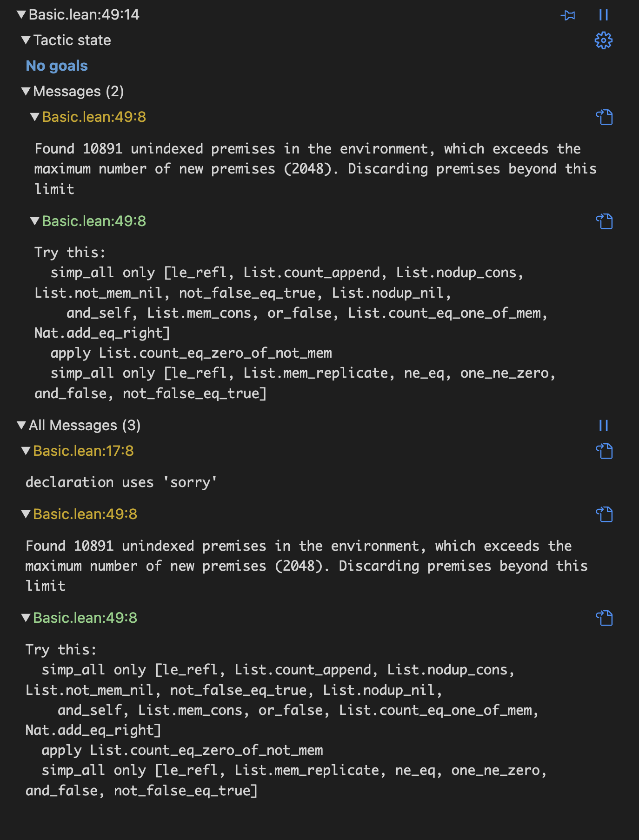This screenshot has width=639, height=840.
Task: Copy the green Basic.lean:49:8 suggestion under All Messages
Action: [604, 618]
